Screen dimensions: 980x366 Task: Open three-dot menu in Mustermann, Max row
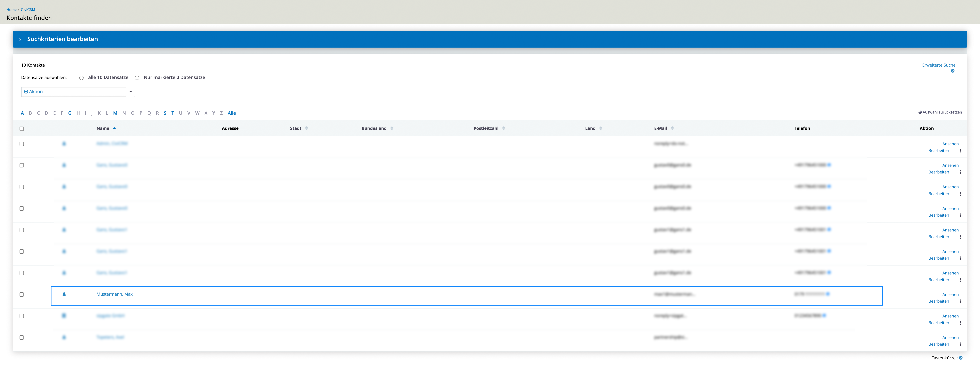coord(960,301)
